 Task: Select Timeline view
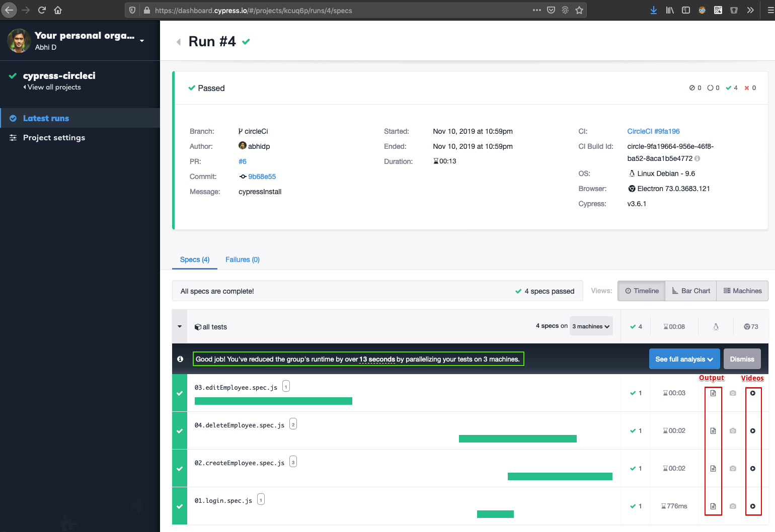coord(642,291)
